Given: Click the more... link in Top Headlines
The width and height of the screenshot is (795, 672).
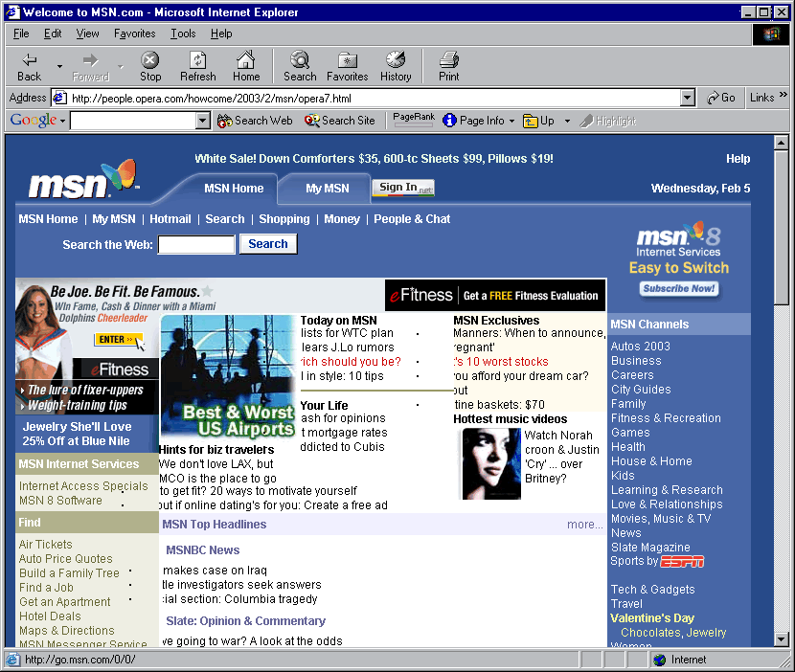Looking at the screenshot, I should (584, 525).
